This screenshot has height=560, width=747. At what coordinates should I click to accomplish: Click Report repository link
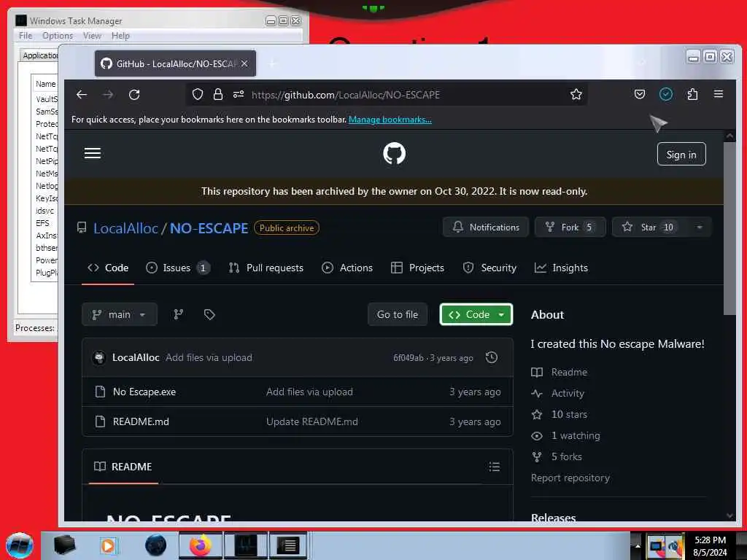tap(570, 478)
